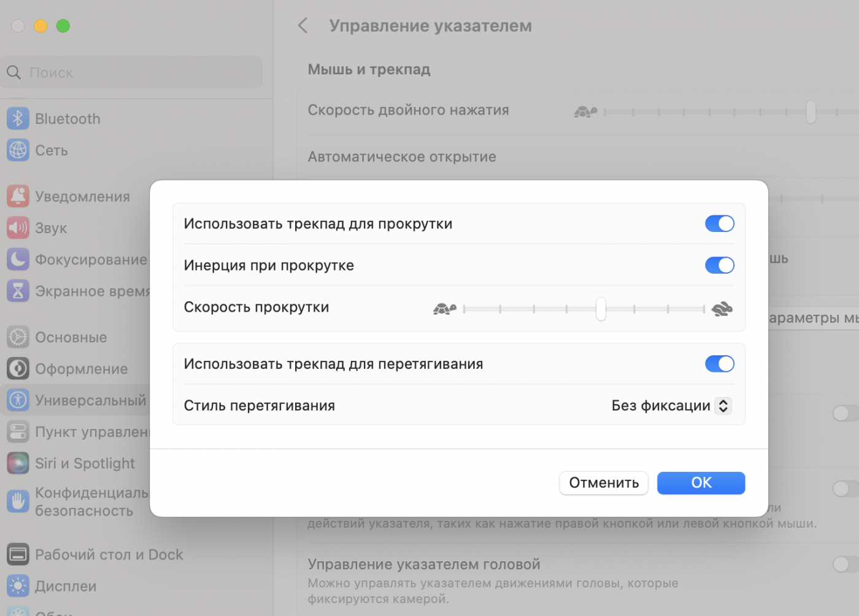Click the Сеть globe icon
This screenshot has width=859, height=616.
(x=18, y=150)
